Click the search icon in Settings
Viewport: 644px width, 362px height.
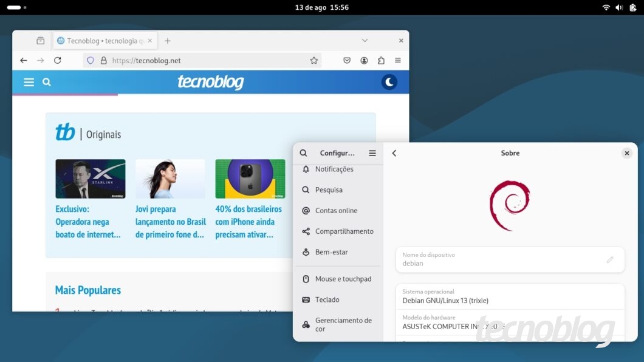pyautogui.click(x=304, y=153)
